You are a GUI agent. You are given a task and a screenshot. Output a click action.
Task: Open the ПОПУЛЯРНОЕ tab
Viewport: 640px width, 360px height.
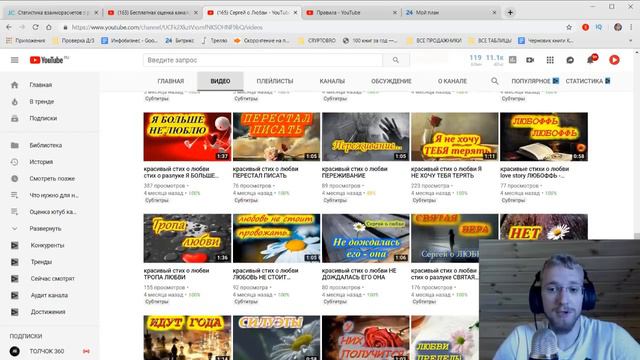click(535, 81)
